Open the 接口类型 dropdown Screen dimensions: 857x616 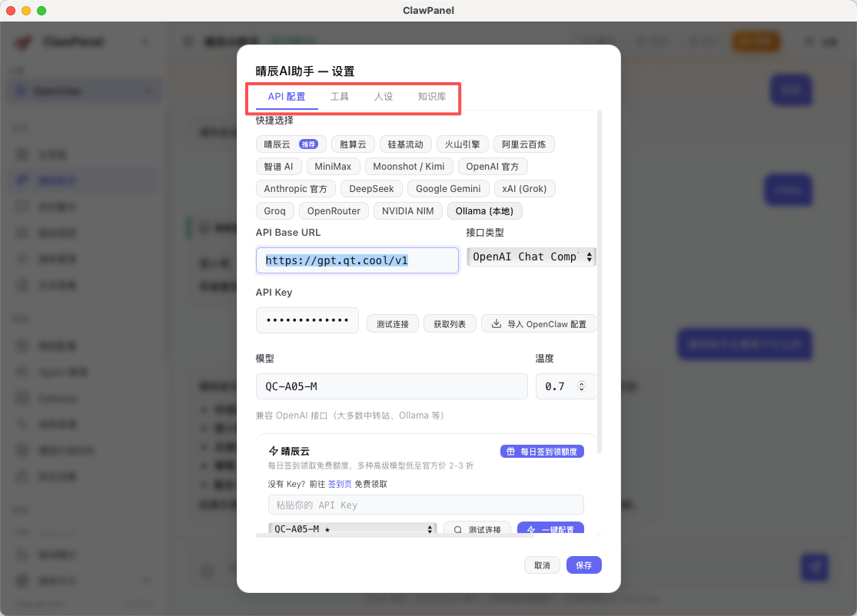pos(532,257)
